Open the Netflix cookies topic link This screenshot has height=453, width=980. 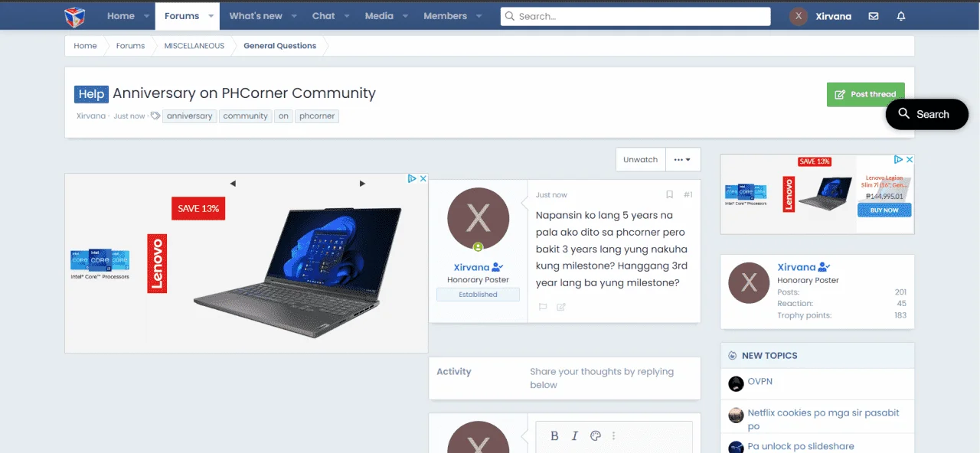[x=824, y=419]
